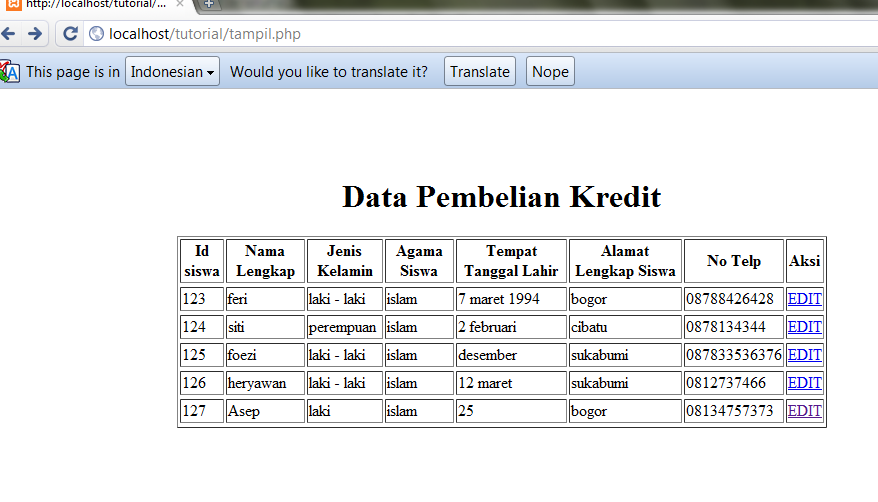Click the Translate button
This screenshot has width=878, height=502.
(x=480, y=72)
